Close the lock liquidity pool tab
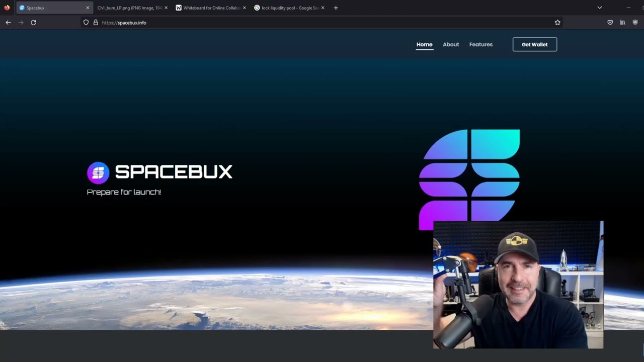This screenshot has width=644, height=362. 323,8
